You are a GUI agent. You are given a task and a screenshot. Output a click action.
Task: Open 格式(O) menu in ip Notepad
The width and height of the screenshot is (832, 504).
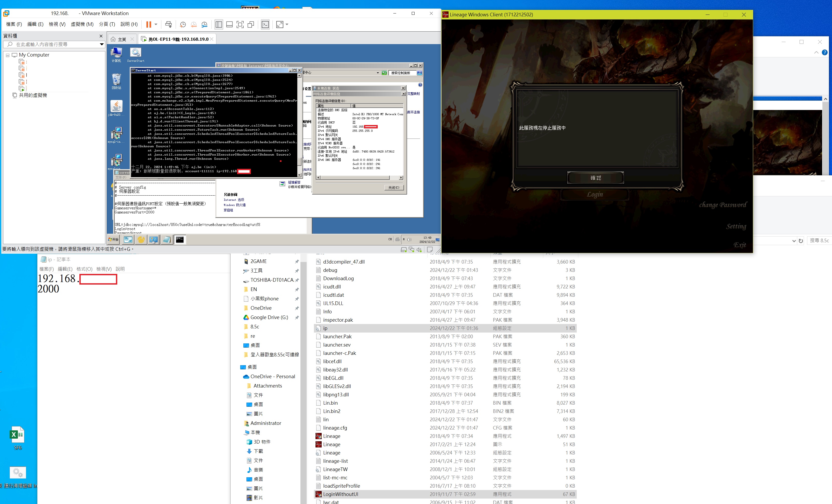(x=84, y=269)
